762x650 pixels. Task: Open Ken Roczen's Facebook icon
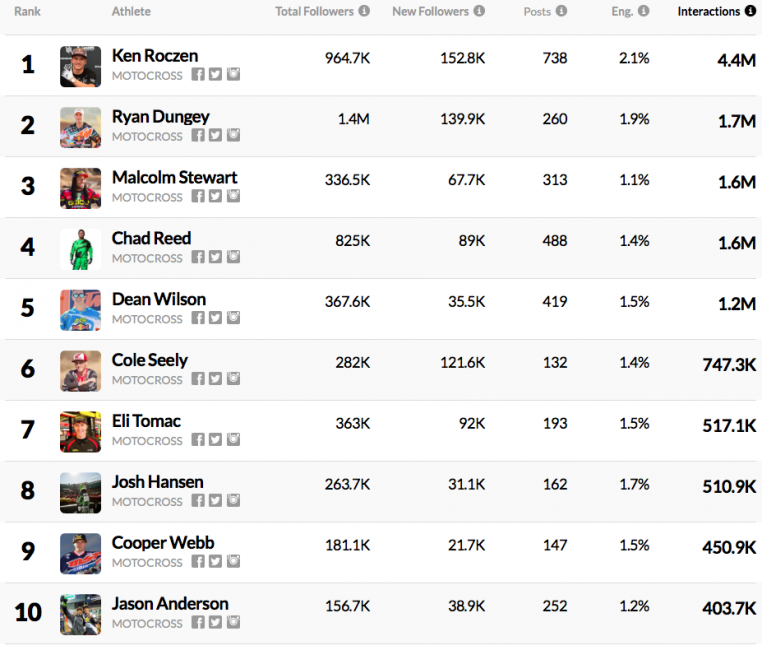[198, 75]
